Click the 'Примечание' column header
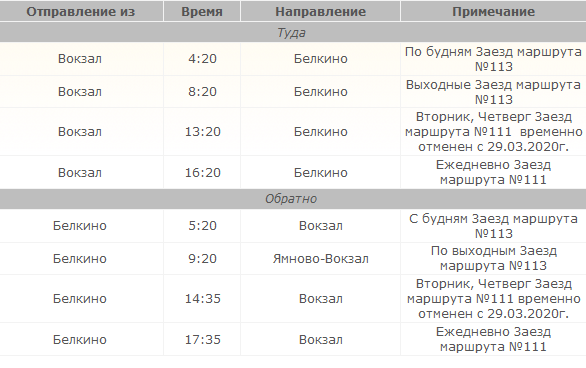586x368 pixels. click(493, 11)
